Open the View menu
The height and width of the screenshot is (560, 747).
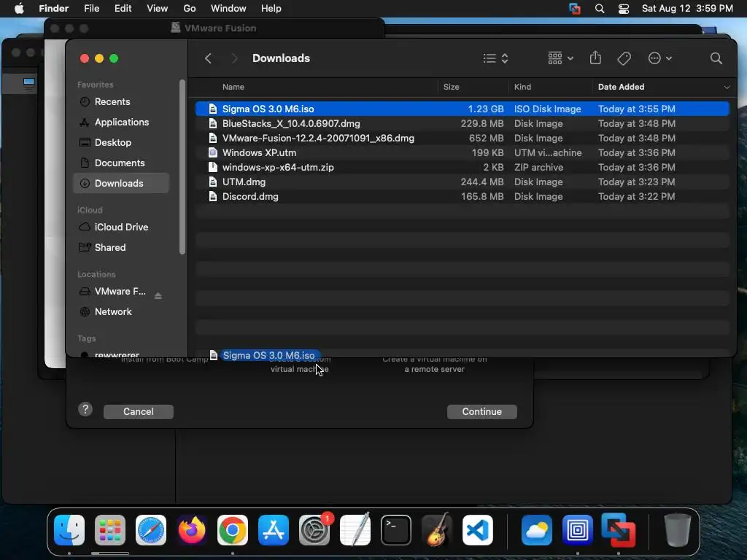158,9
